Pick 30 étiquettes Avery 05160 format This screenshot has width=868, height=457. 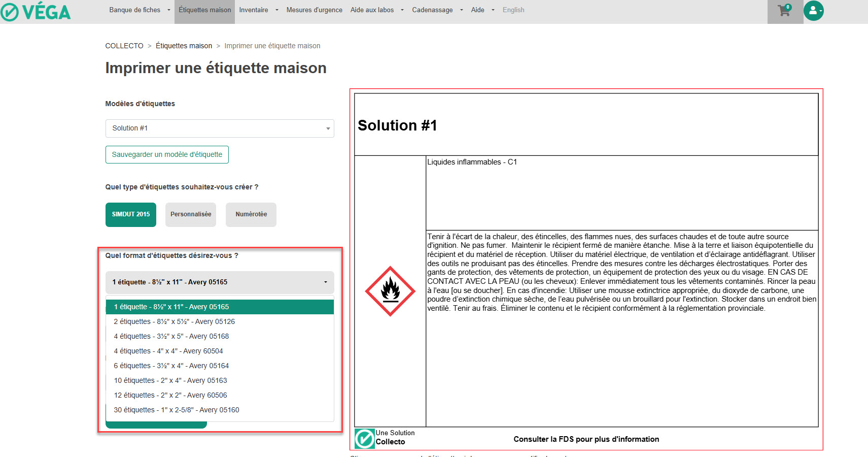[177, 410]
